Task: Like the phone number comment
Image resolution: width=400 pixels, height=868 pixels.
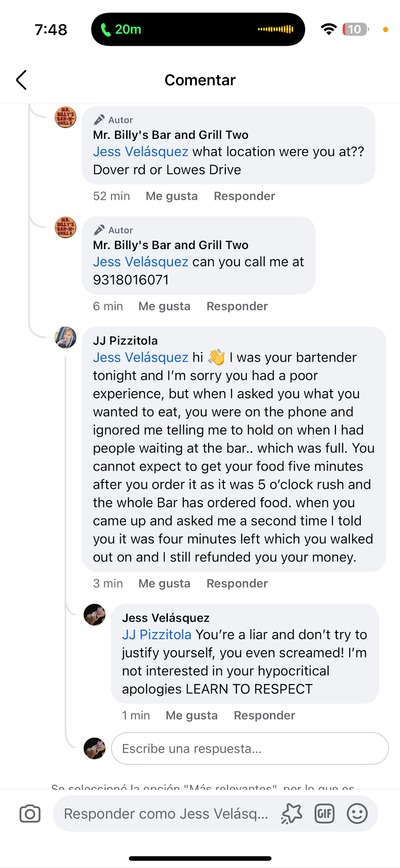Action: 164,307
